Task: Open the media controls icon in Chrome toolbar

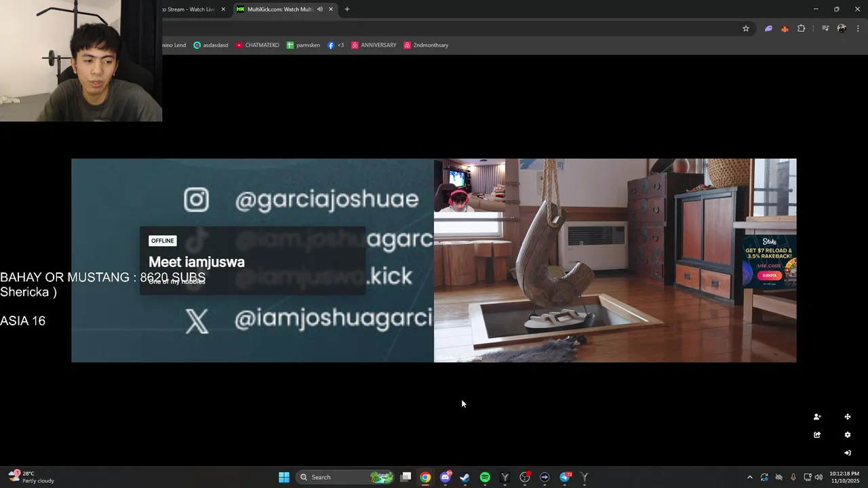Action: pyautogui.click(x=825, y=28)
